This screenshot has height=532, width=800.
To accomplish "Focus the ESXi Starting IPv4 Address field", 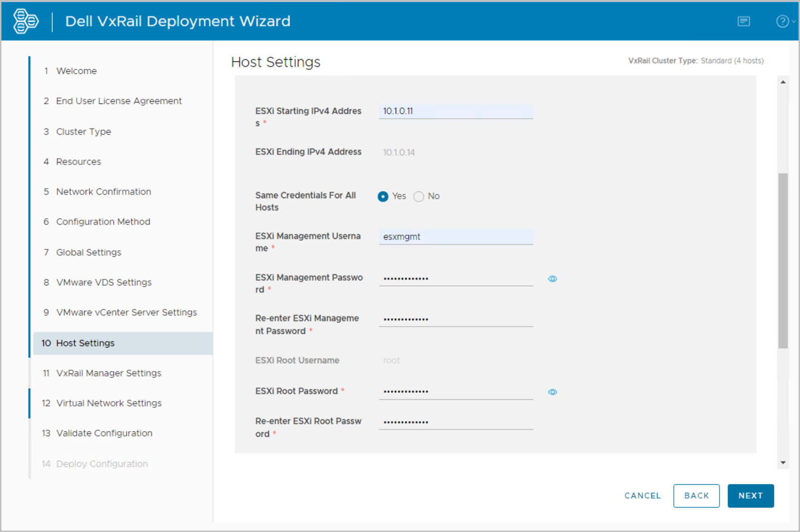I will [x=456, y=111].
